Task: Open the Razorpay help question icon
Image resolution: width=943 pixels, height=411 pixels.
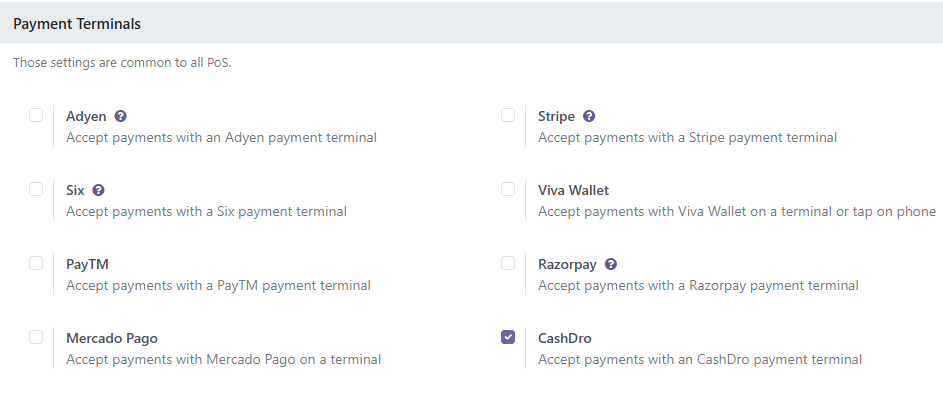Action: click(x=611, y=264)
